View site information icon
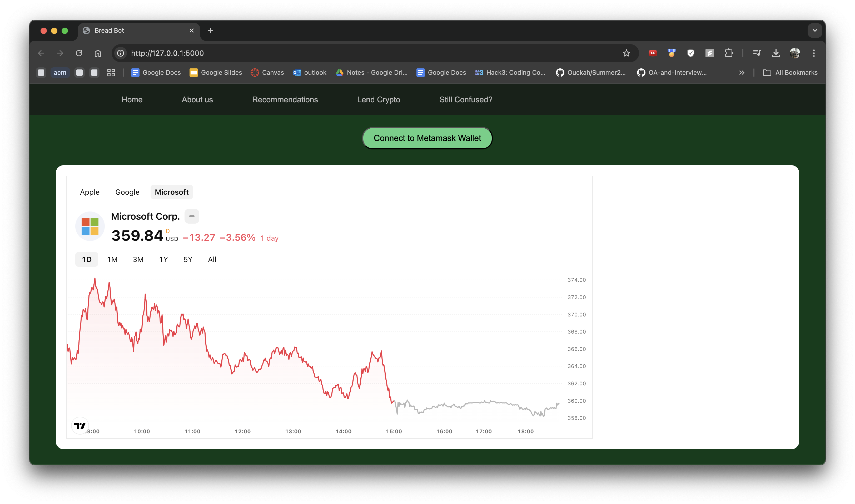The width and height of the screenshot is (855, 504). tap(121, 53)
